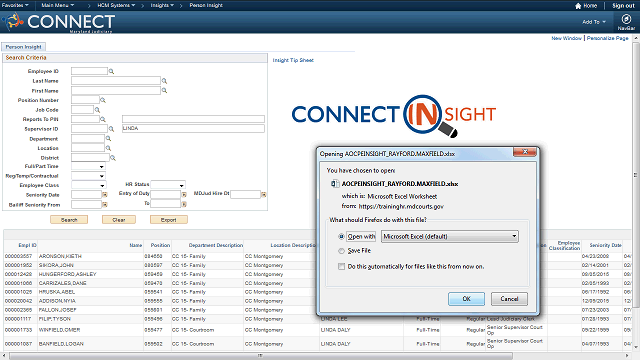
Task: Click the Clear button
Action: click(119, 220)
